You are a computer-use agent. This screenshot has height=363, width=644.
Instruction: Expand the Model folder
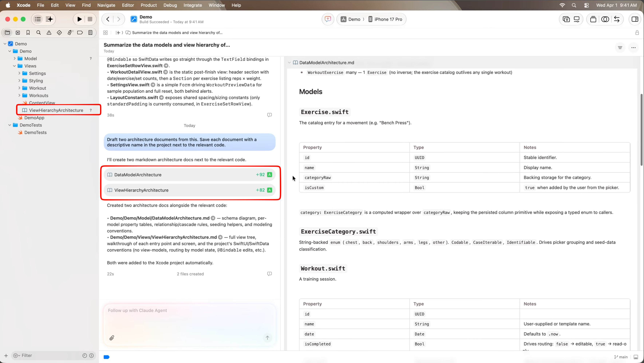(x=15, y=58)
